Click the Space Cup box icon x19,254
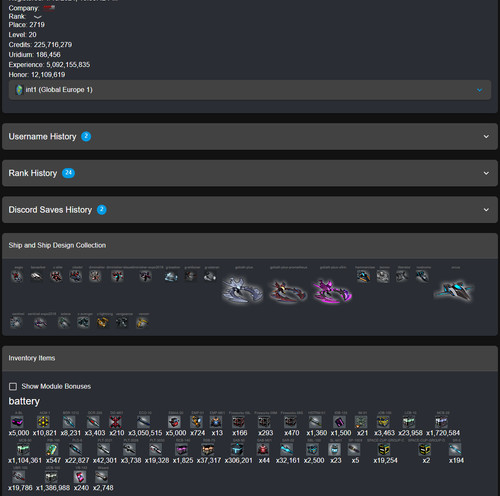 click(384, 450)
